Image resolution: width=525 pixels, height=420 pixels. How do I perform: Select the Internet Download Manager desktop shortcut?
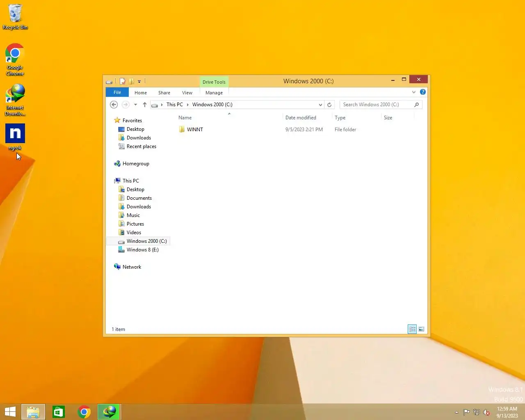[x=15, y=100]
